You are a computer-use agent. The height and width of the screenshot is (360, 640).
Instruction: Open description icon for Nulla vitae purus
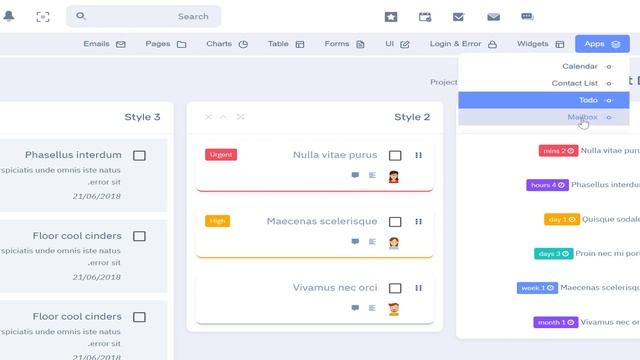tap(372, 175)
